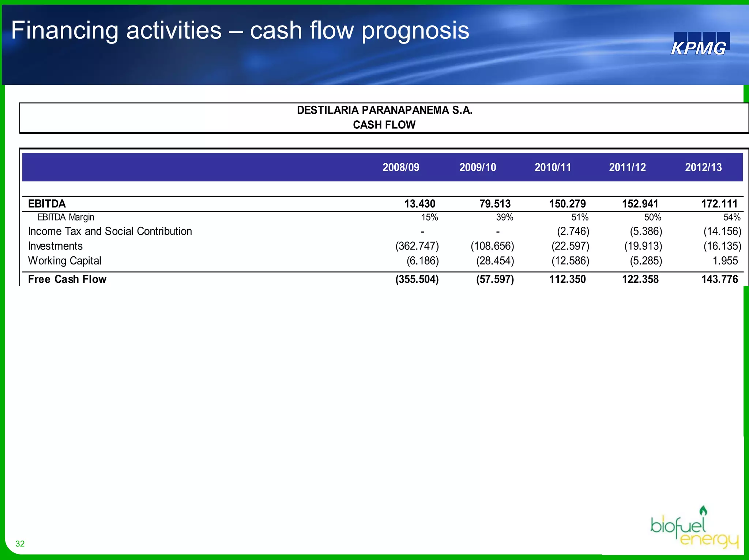Click the Investments row label
Screen dimensions: 749x560
click(55, 246)
